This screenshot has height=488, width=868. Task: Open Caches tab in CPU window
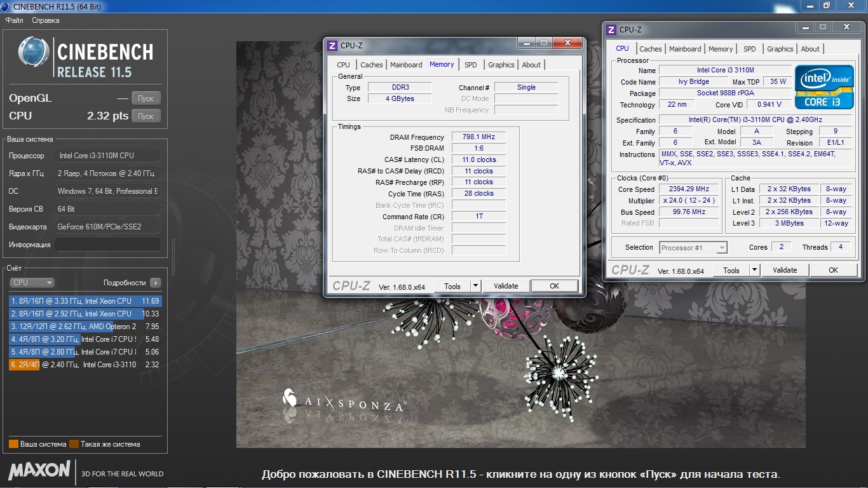(x=651, y=49)
